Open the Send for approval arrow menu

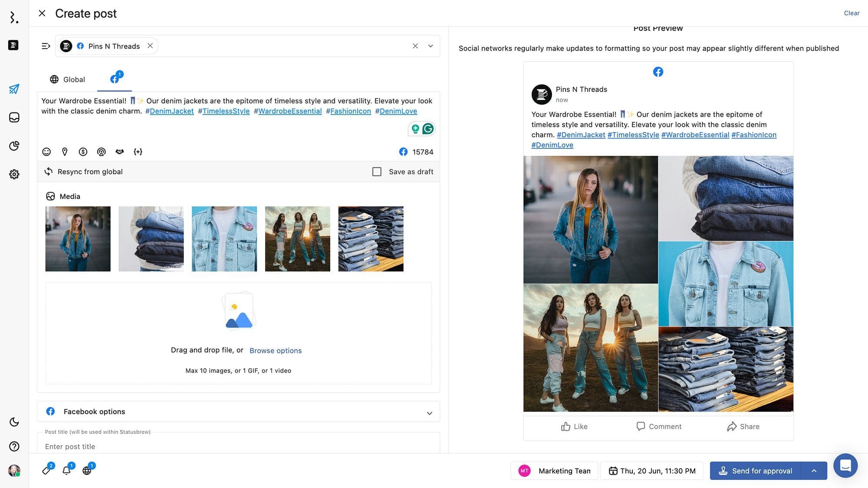(814, 471)
